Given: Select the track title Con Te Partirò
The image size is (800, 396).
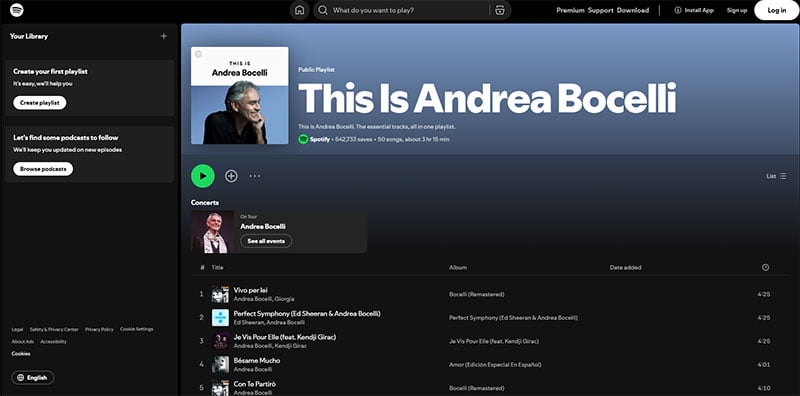Looking at the screenshot, I should pyautogui.click(x=255, y=384).
